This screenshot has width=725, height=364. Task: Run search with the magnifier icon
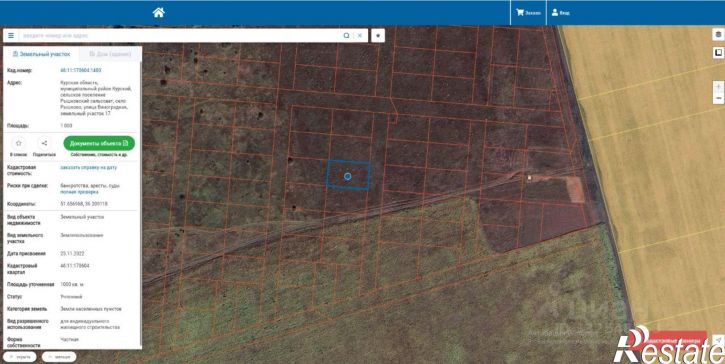click(x=346, y=36)
